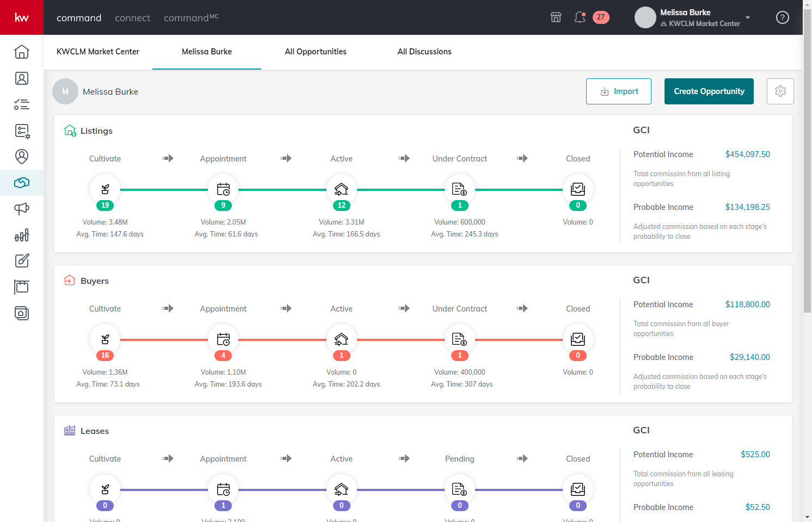Select the Leases Pending stage icon
The height and width of the screenshot is (522, 812).
click(460, 489)
